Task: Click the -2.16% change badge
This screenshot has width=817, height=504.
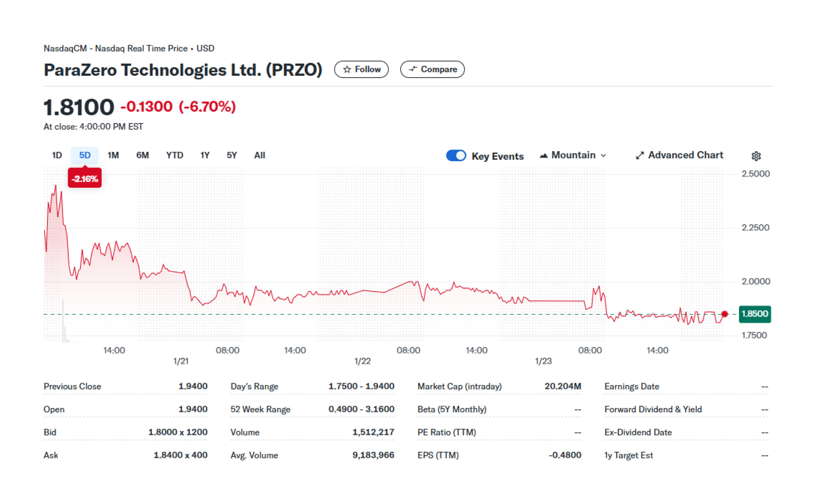Action: point(85,179)
